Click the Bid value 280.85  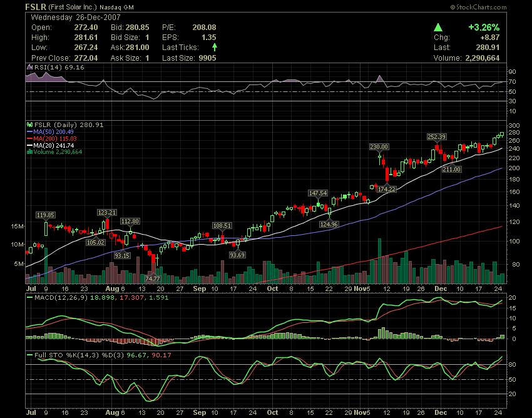138,28
